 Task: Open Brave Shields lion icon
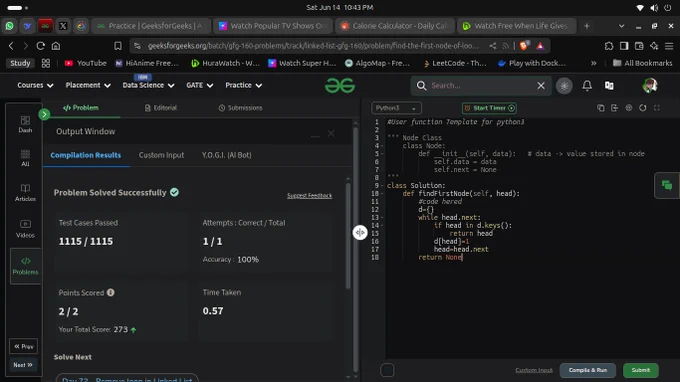(524, 46)
